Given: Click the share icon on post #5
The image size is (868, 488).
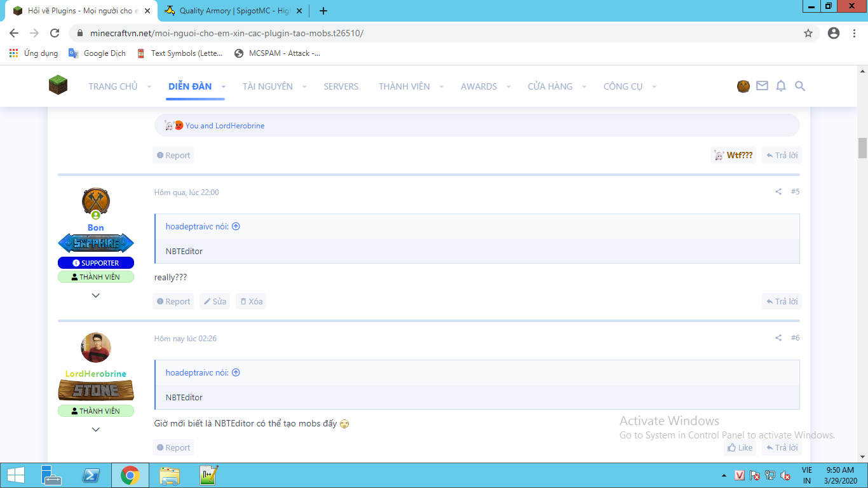Looking at the screenshot, I should [778, 192].
